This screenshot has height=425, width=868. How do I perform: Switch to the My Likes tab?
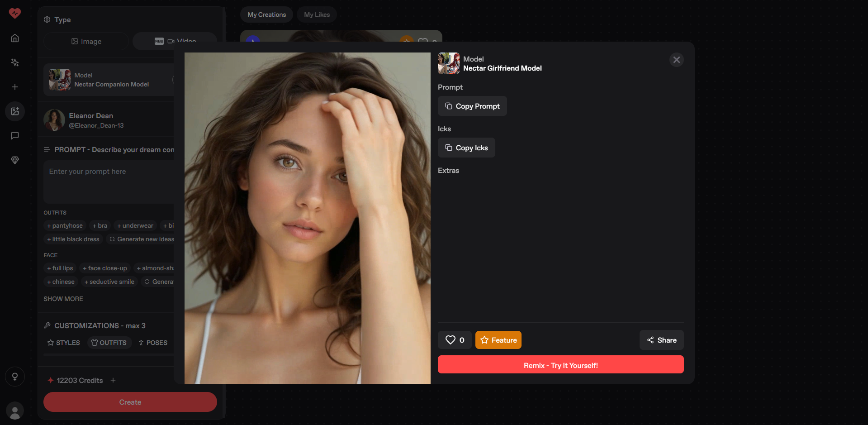point(317,14)
